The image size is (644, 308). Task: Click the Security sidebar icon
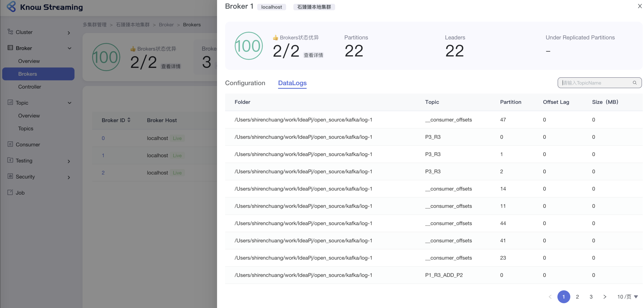pos(10,176)
